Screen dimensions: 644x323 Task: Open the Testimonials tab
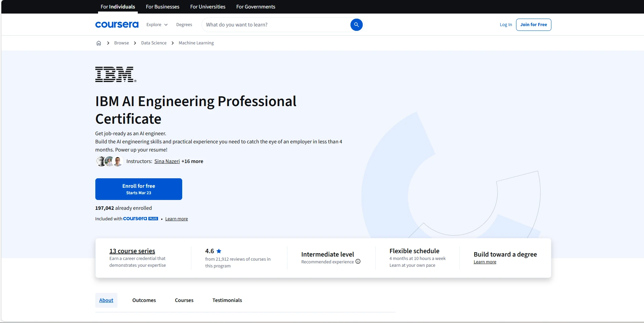pos(227,300)
